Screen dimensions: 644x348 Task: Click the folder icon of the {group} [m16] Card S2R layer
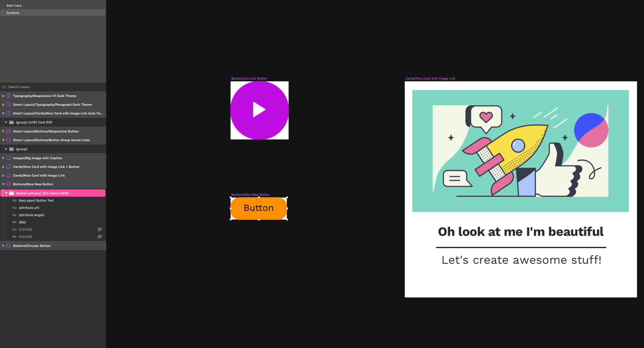(12, 122)
